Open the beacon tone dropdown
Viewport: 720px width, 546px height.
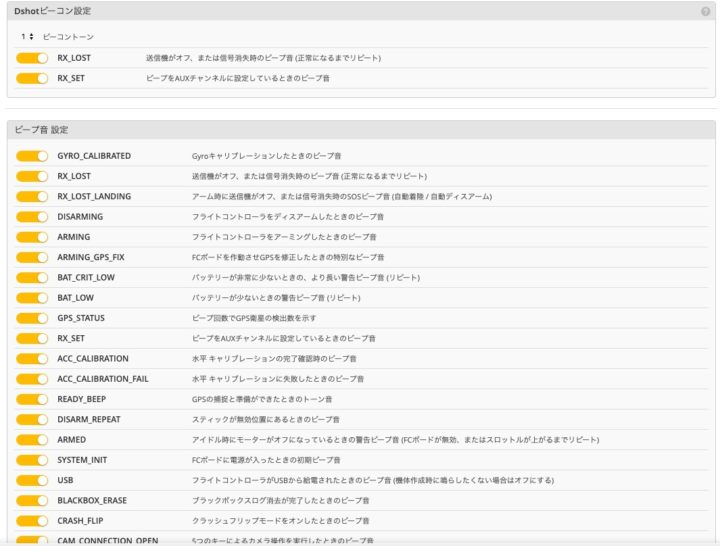click(x=28, y=37)
